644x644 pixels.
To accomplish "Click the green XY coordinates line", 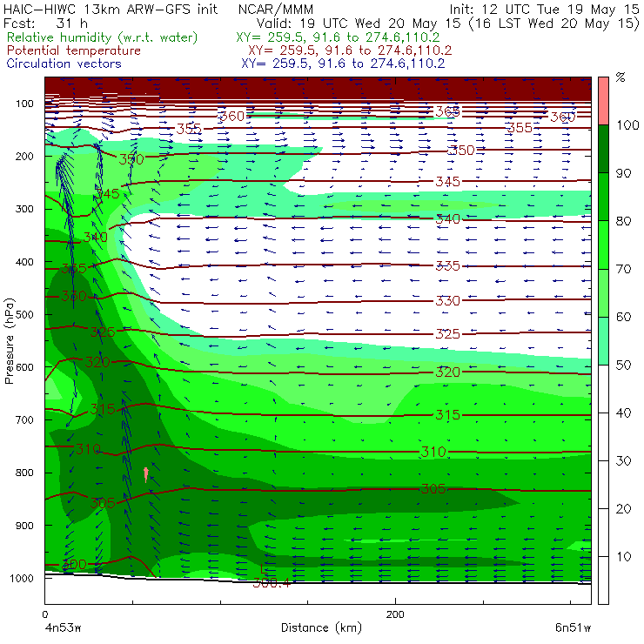I will (x=338, y=37).
